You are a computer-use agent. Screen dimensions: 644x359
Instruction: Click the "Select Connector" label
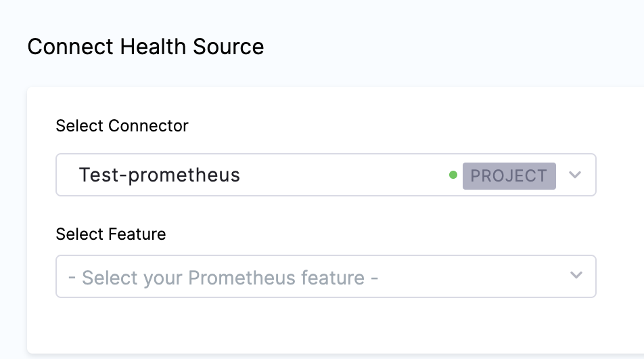coord(122,125)
